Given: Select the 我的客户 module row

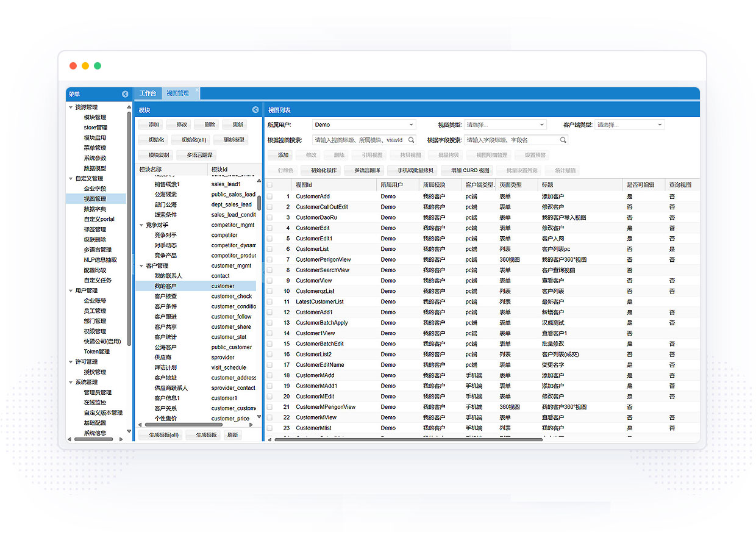Looking at the screenshot, I should pos(196,286).
